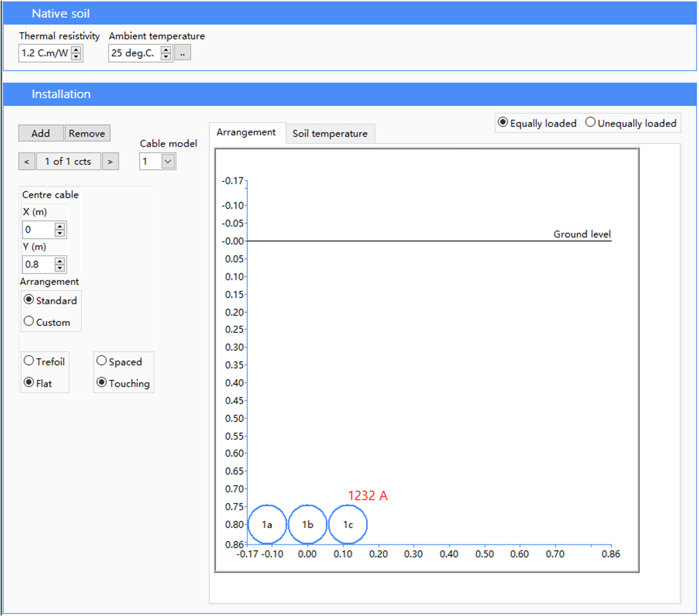This screenshot has width=699, height=616.
Task: Select Trefoil arrangement option
Action: 29,361
